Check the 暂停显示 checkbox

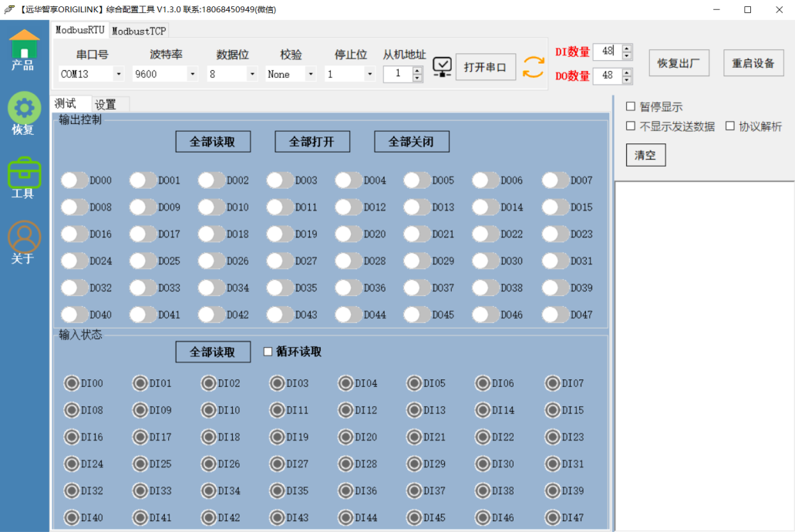pos(631,106)
